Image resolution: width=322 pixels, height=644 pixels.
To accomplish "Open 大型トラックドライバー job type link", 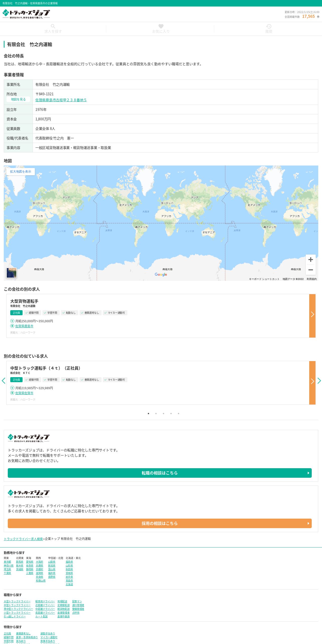I will coord(17,602).
